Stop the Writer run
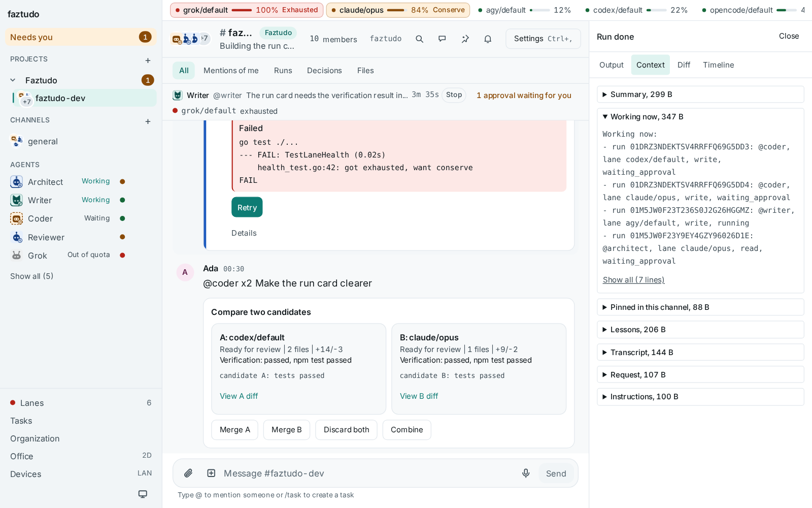 454,95
